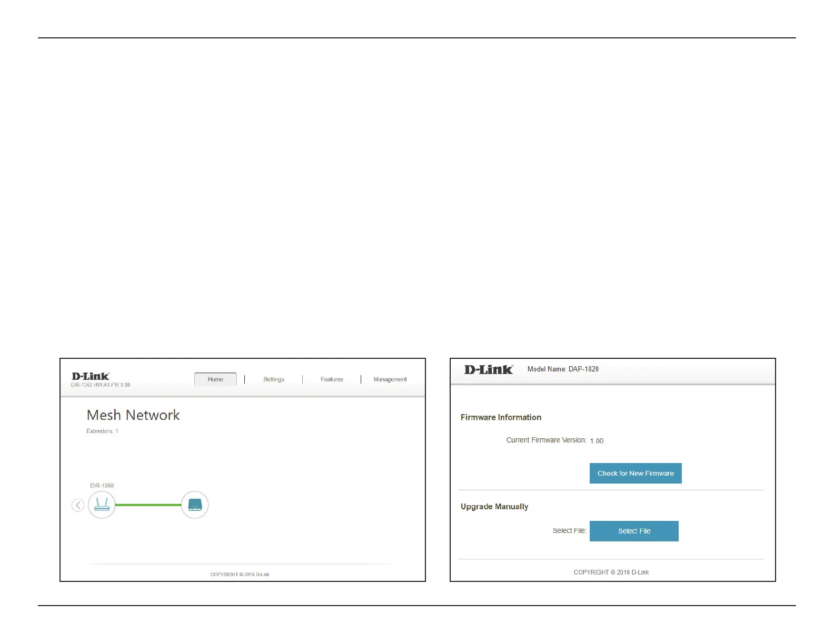Click copyright text on Mesh Network page
The image size is (834, 644).
click(240, 575)
